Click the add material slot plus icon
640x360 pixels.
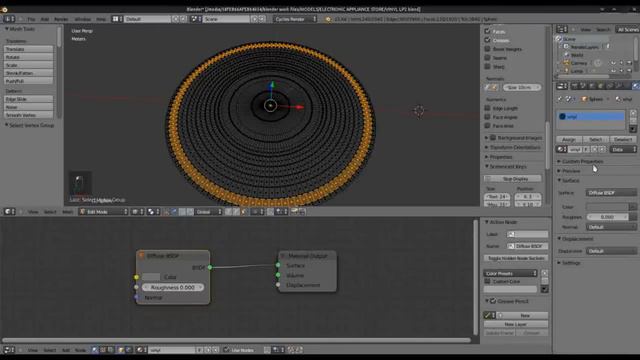point(633,113)
